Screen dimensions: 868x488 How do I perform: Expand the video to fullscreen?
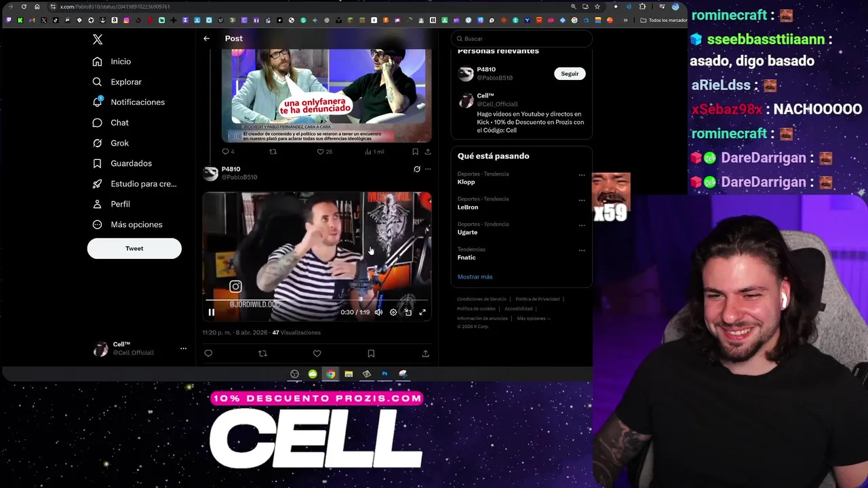(x=422, y=312)
